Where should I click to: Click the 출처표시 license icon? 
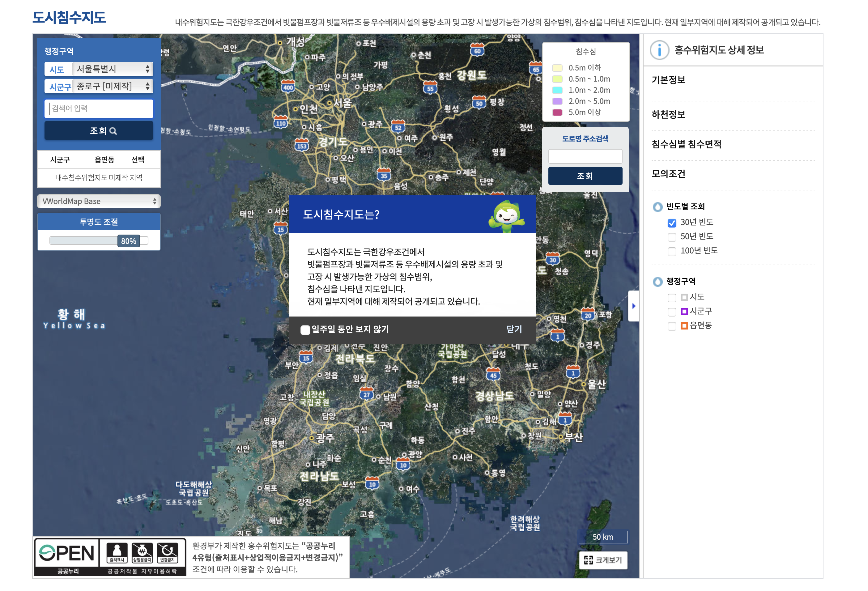coord(117,553)
